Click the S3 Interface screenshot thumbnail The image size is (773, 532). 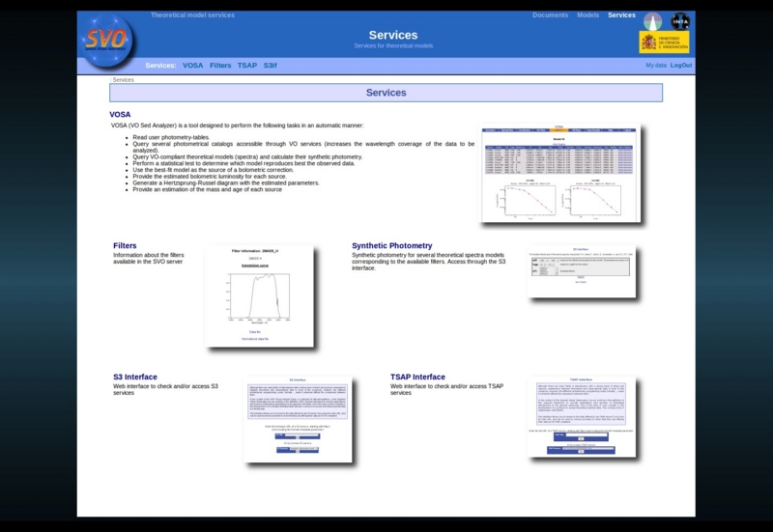pyautogui.click(x=298, y=419)
